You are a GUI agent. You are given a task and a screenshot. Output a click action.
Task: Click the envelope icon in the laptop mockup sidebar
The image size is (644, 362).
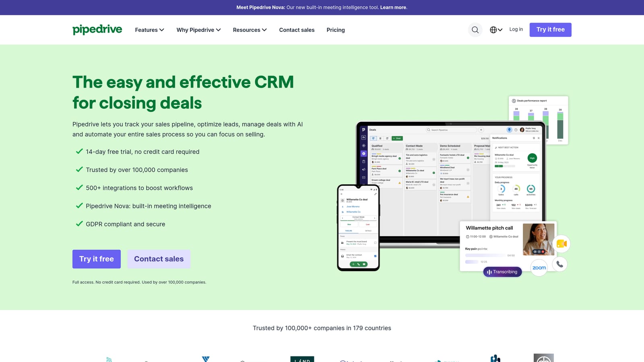pos(364,177)
